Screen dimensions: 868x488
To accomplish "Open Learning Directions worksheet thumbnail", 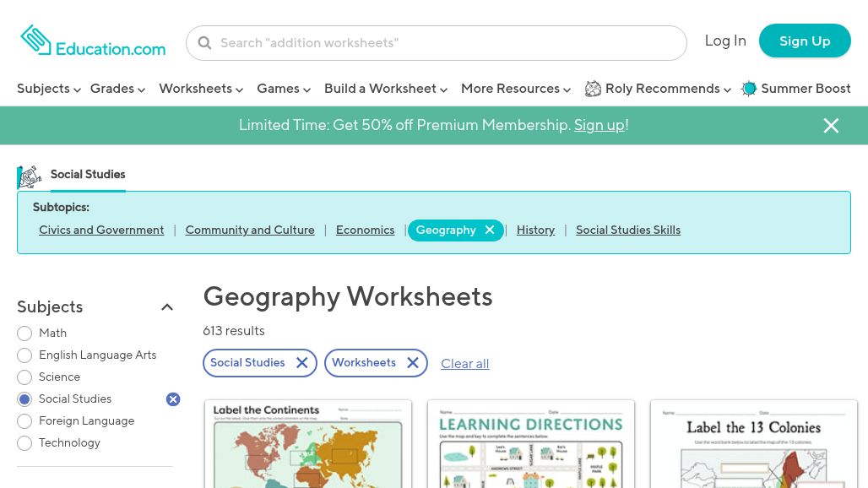I will click(x=530, y=444).
